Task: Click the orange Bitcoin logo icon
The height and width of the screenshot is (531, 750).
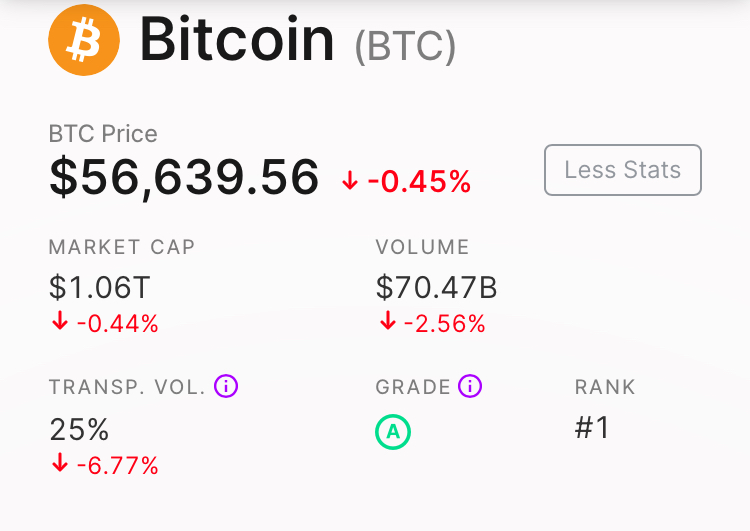Action: (x=84, y=40)
